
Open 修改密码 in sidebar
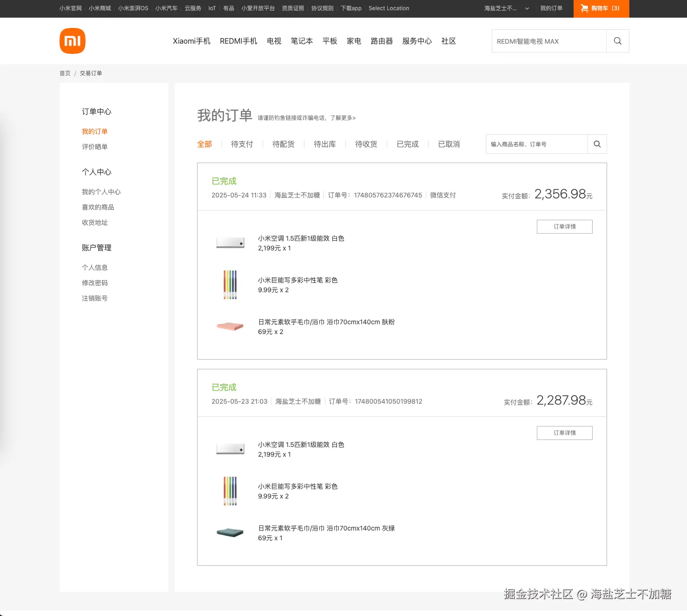(x=95, y=283)
